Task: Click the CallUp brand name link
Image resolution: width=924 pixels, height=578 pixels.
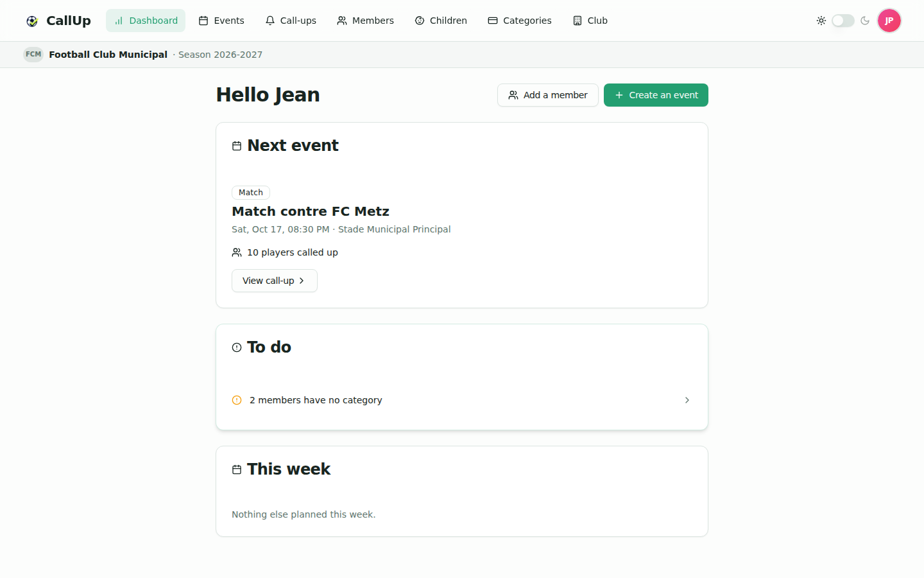Action: coord(69,21)
